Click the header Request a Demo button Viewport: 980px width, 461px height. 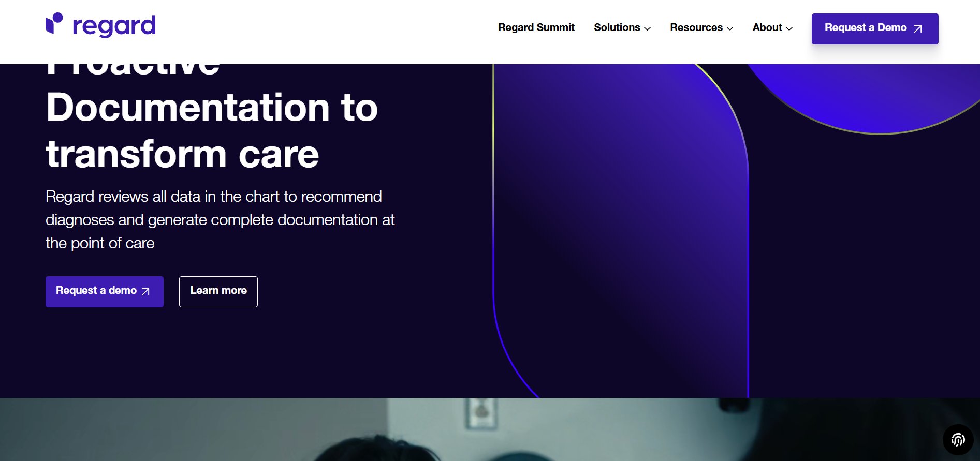click(x=875, y=29)
